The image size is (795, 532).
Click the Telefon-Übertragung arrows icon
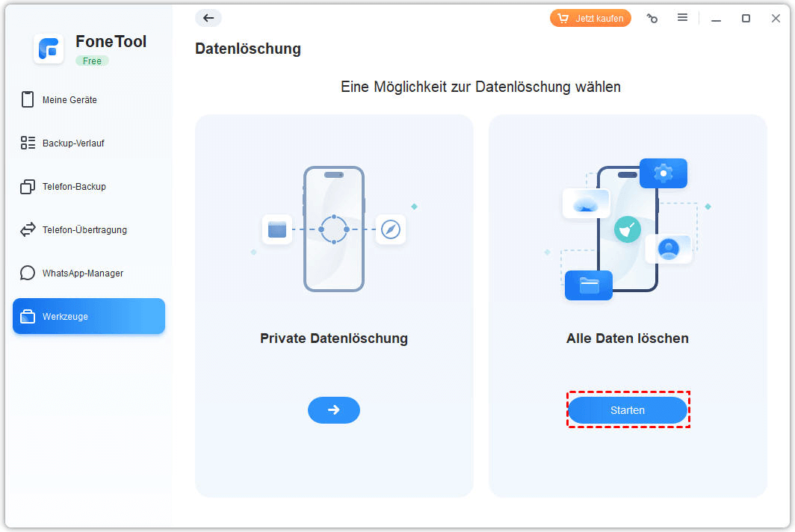[x=28, y=229]
